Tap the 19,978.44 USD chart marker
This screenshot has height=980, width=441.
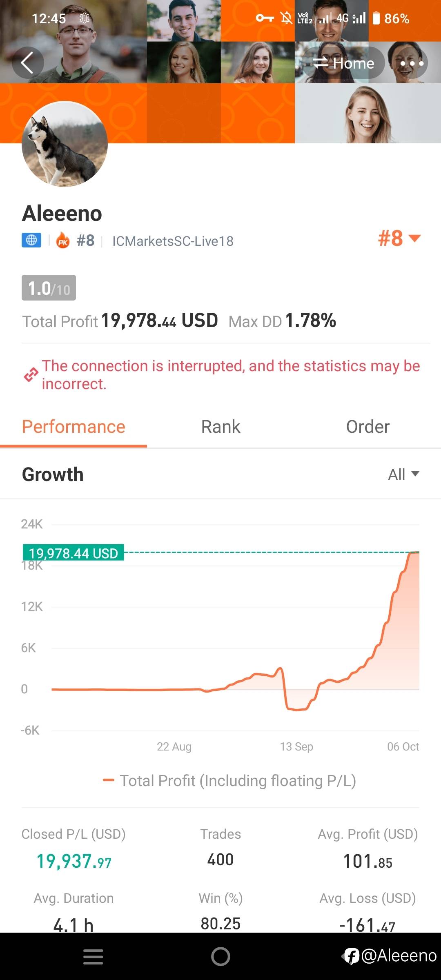pos(73,553)
